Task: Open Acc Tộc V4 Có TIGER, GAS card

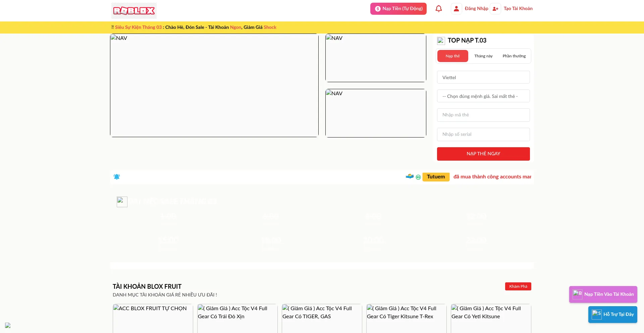Action: point(322,319)
